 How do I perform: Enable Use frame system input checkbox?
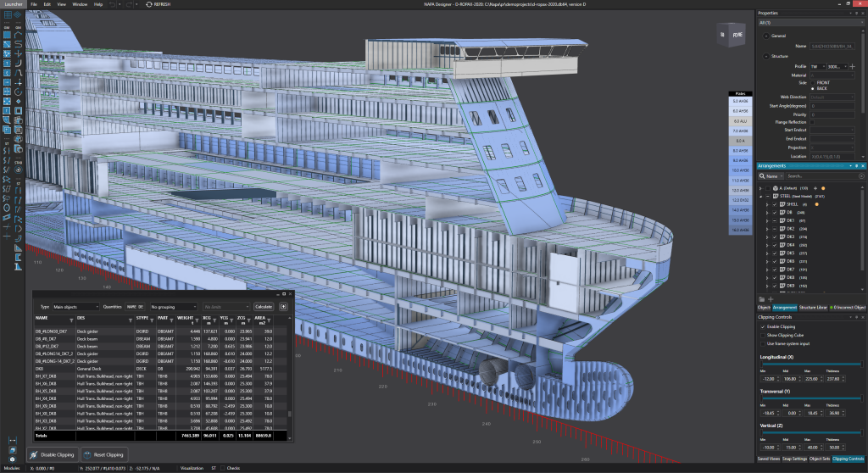coord(762,343)
